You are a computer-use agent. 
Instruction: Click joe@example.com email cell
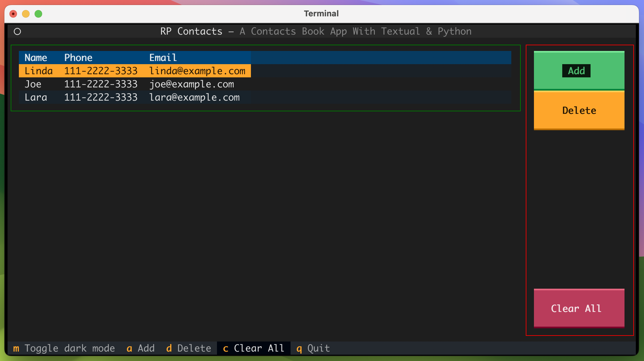coord(192,84)
